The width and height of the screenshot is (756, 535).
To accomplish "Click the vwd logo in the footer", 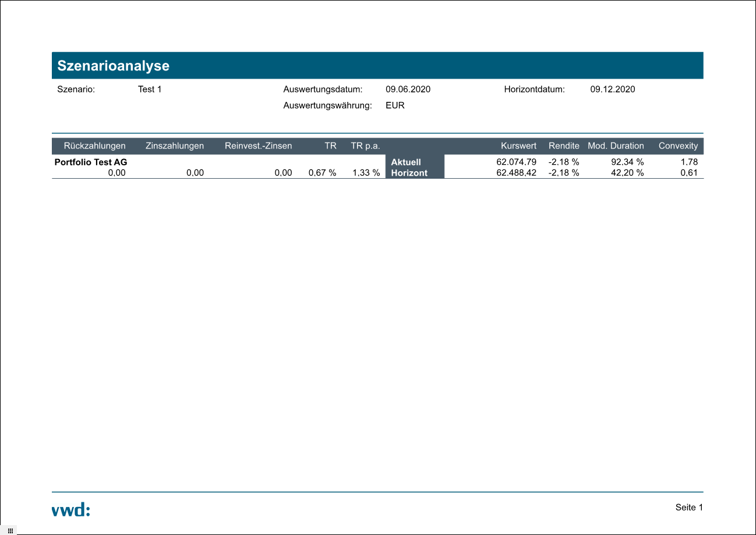I will 71,510.
